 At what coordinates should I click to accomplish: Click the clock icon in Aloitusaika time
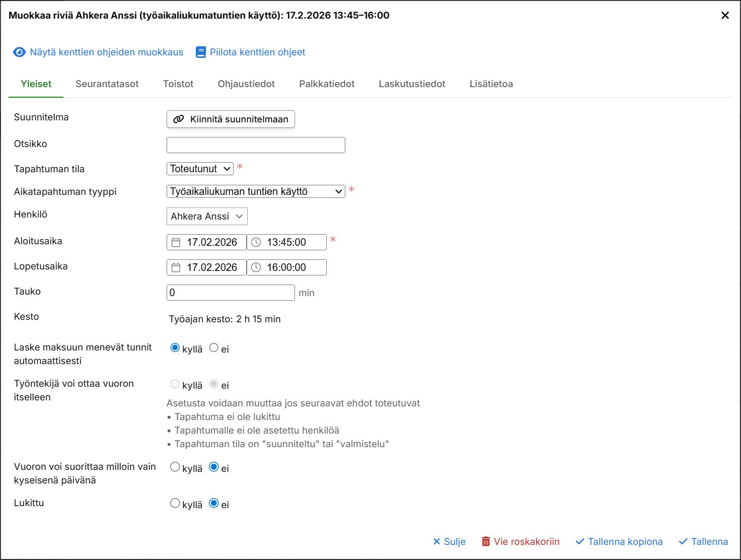point(256,242)
